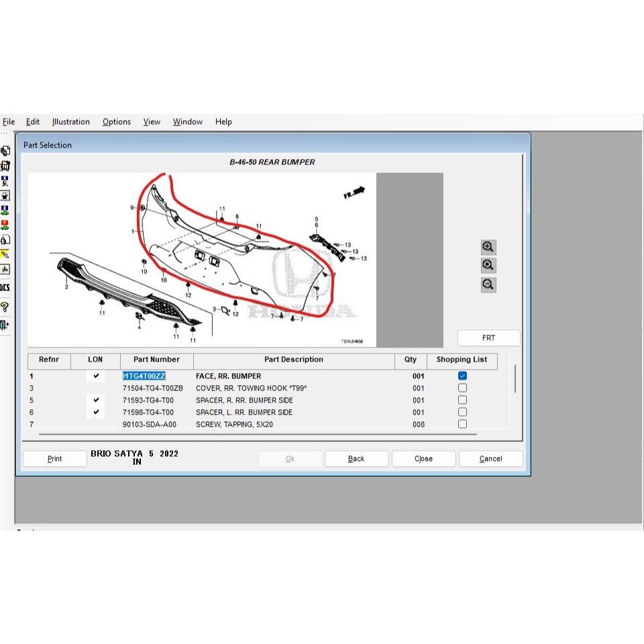
Task: Uncheck shopping list box for FACE, RR. BUMPER
Action: point(462,376)
